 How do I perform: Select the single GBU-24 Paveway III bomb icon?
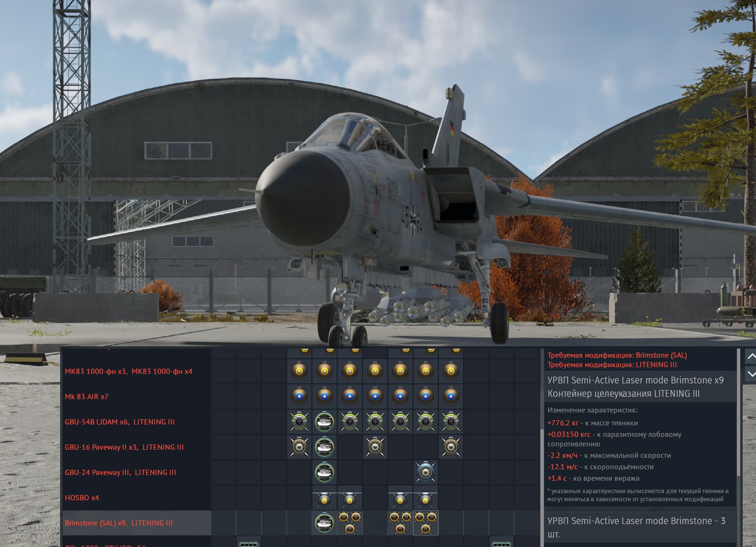click(x=425, y=473)
